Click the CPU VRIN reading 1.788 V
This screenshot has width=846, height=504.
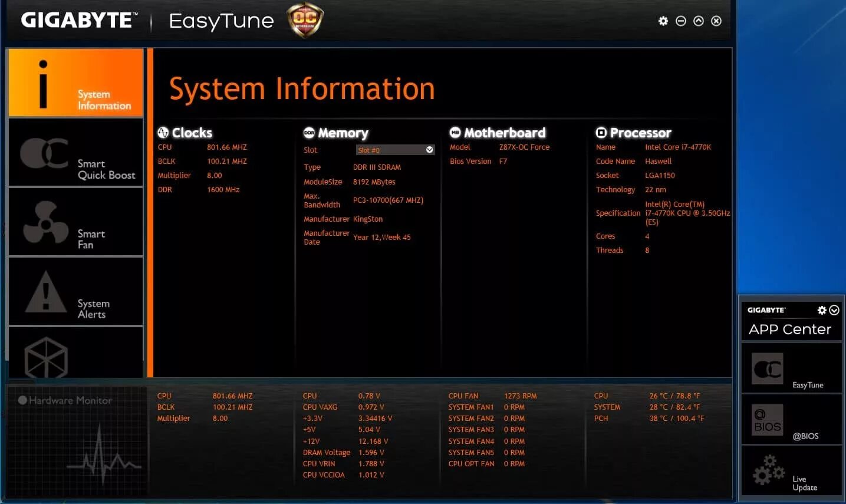[371, 464]
